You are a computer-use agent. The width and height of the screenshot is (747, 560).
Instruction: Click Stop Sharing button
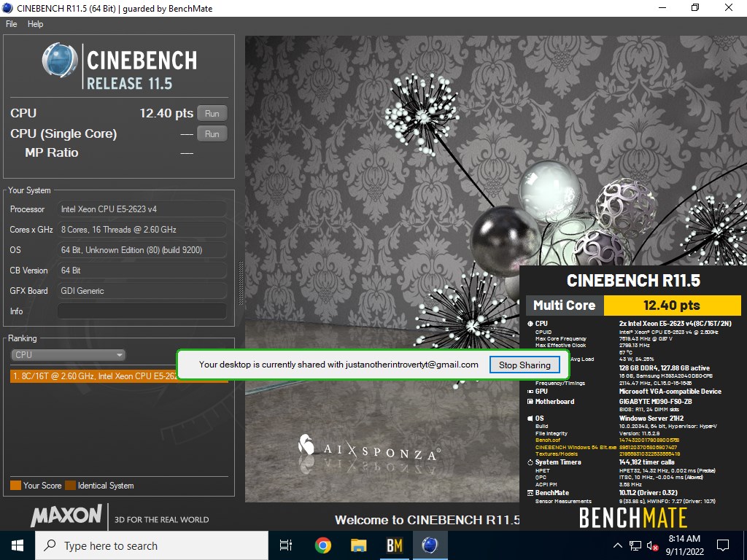coord(525,365)
